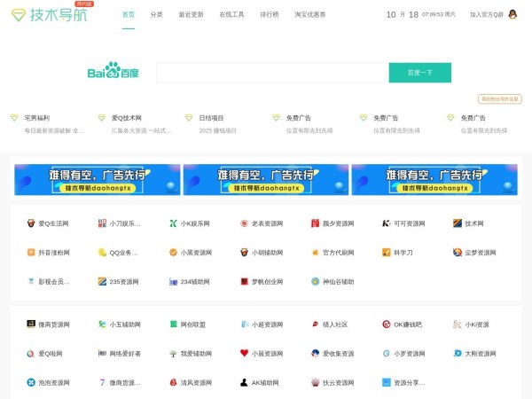
Task: Click the red heart icon for 小展资源网
Action: click(x=244, y=353)
